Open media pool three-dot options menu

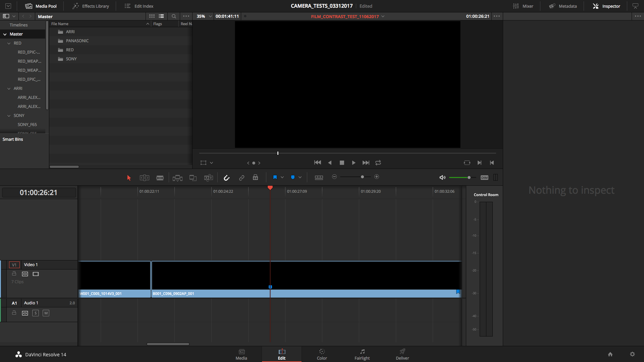[186, 16]
